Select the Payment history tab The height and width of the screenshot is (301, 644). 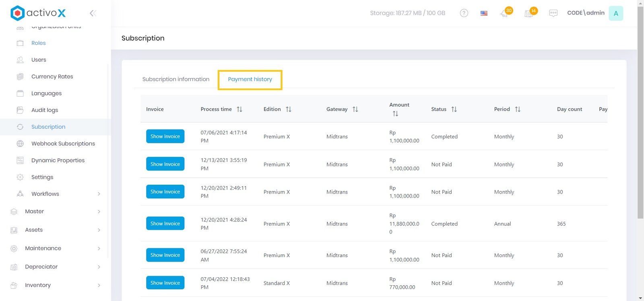point(250,79)
